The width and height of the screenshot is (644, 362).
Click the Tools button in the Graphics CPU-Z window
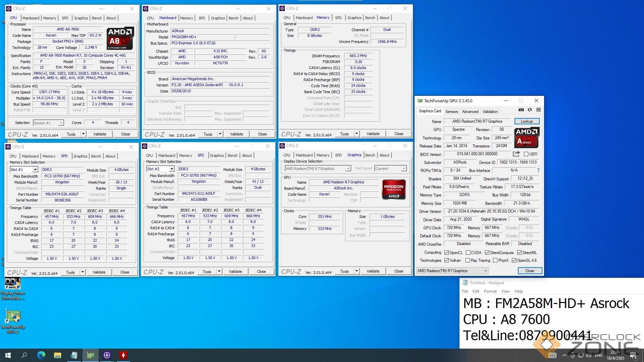(x=344, y=271)
